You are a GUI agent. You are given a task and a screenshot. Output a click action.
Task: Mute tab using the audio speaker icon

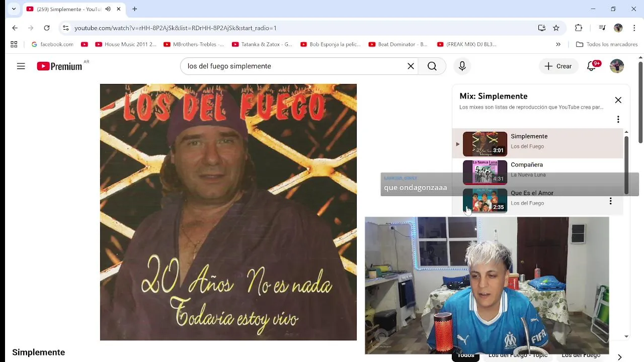tap(108, 9)
